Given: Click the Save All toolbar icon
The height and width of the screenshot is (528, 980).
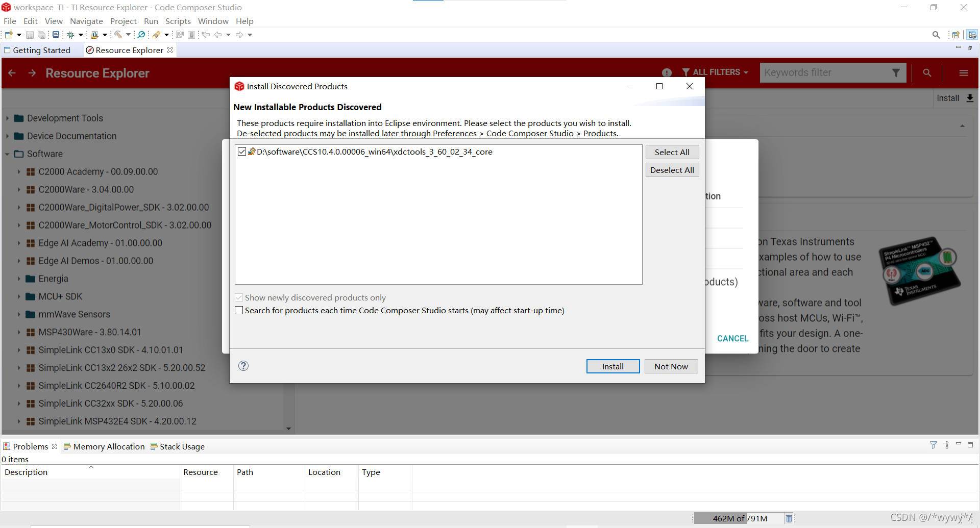Looking at the screenshot, I should (x=41, y=35).
